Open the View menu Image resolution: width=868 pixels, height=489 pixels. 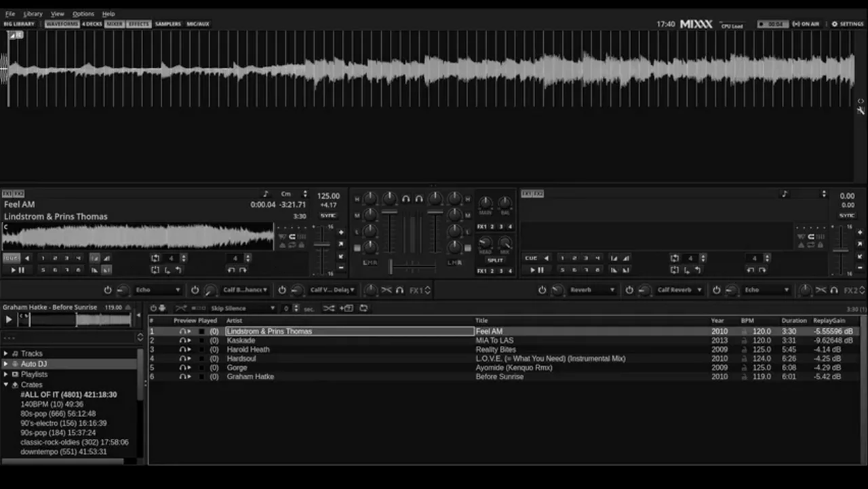tap(58, 14)
